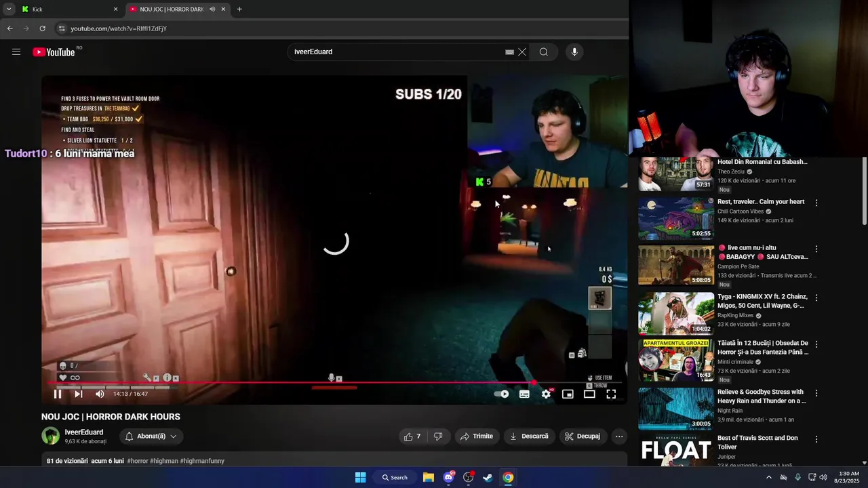Focus the YouTube search field
868x488 pixels.
click(397, 52)
